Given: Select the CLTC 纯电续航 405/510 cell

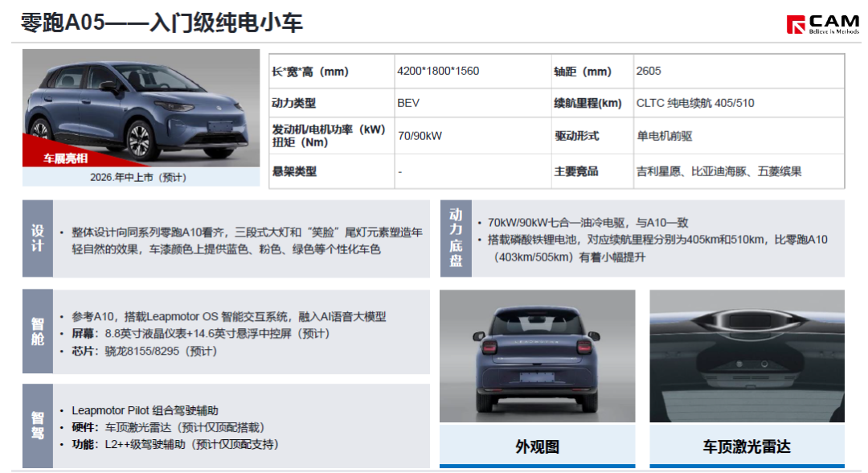Looking at the screenshot, I should coord(694,103).
